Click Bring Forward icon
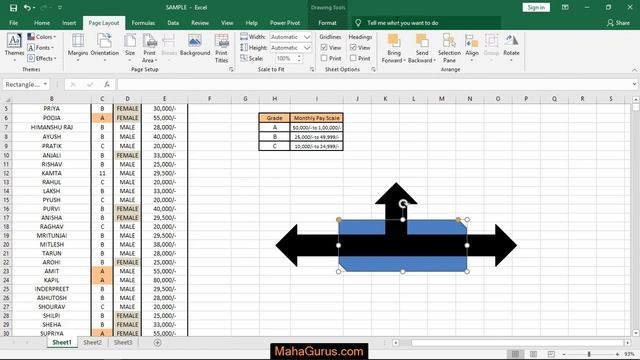The height and width of the screenshot is (360, 640). point(393,41)
